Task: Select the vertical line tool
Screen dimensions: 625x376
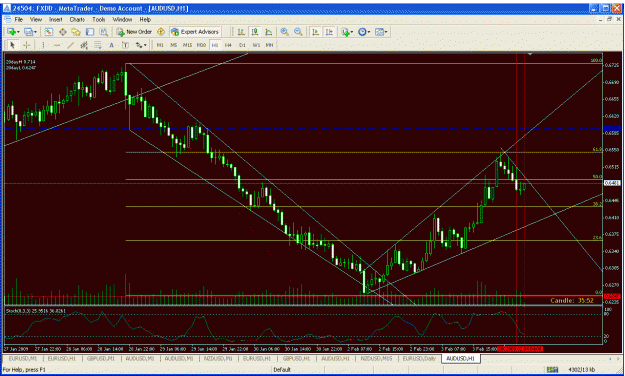Action: coord(43,45)
